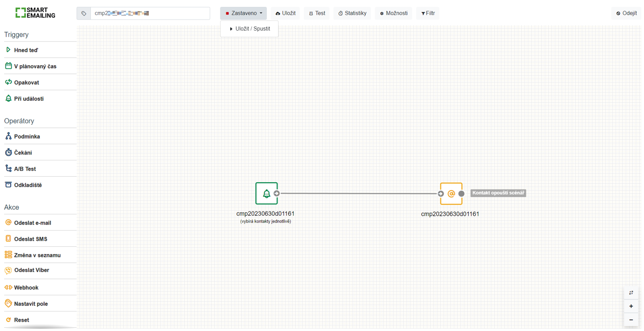Click 'Odejít' to leave the editor
The width and height of the screenshot is (644, 331).
(x=626, y=13)
